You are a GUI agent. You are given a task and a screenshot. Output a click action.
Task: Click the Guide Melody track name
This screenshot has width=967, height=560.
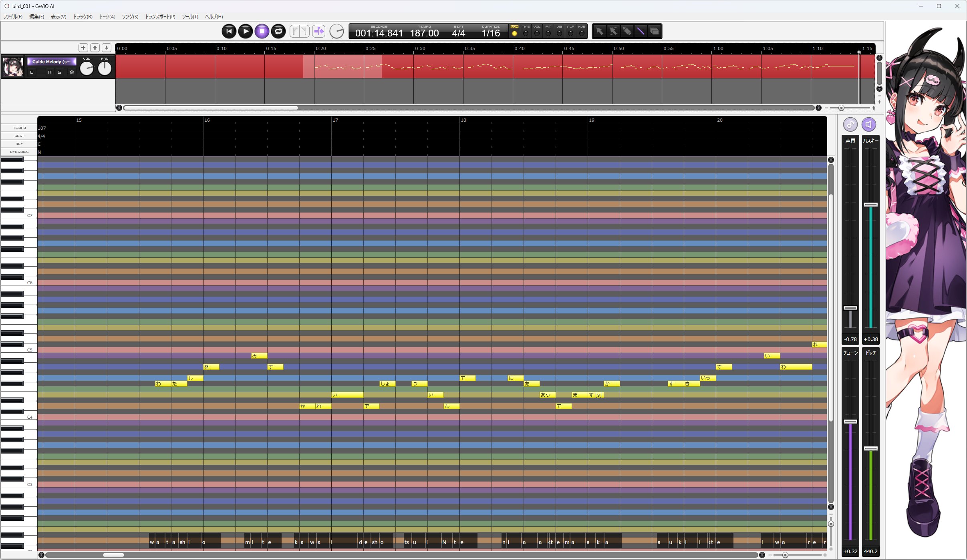[x=52, y=62]
